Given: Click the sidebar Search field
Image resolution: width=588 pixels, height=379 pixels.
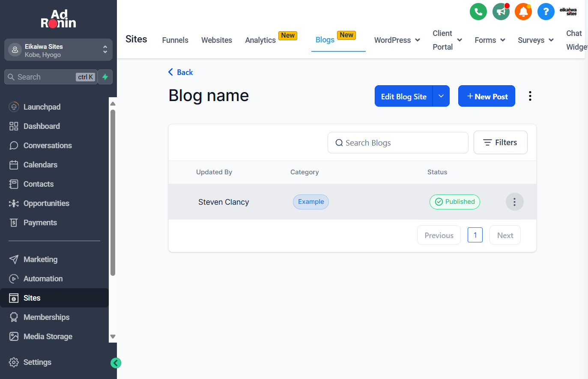Looking at the screenshot, I should [x=51, y=77].
